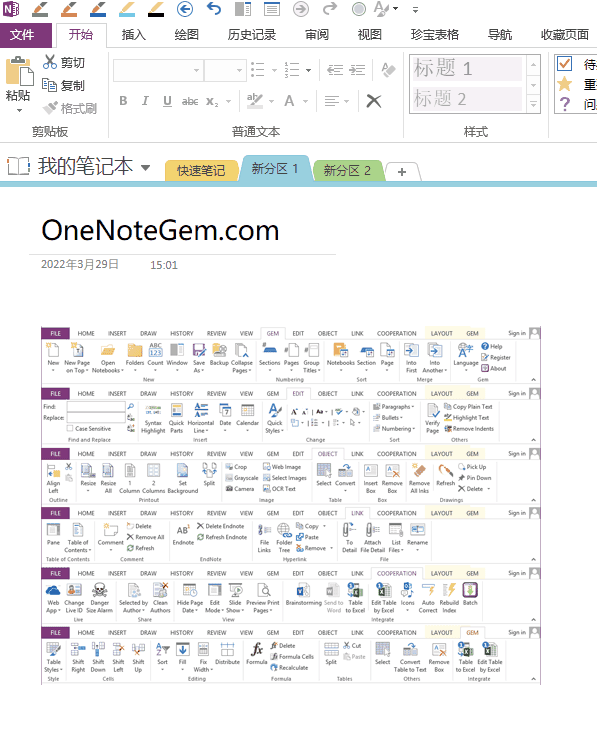Toggle Bold formatting

[x=123, y=101]
